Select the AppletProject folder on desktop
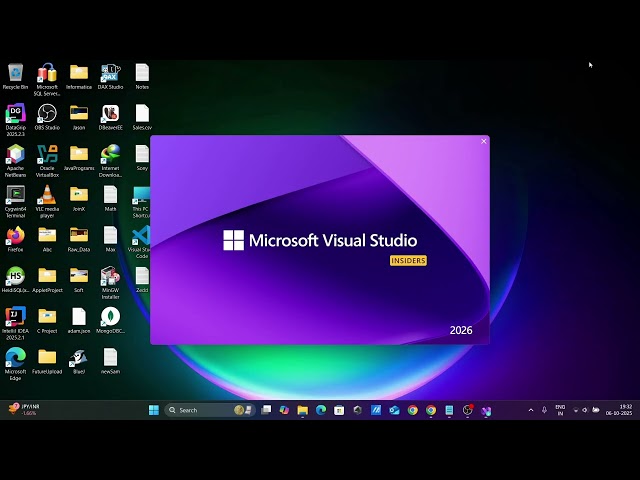This screenshot has width=640, height=480. [x=47, y=280]
